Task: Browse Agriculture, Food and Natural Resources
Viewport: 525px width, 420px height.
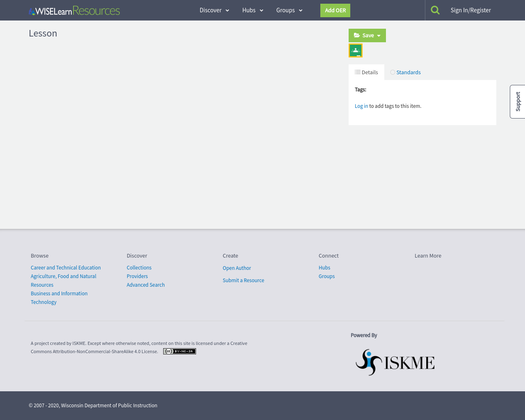Action: 64,281
